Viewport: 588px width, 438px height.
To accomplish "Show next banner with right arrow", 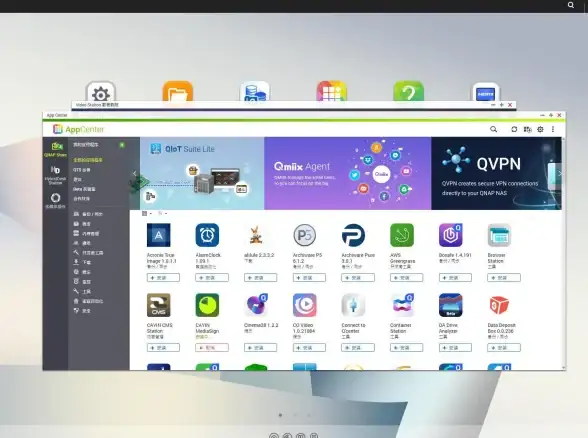I will point(560,174).
